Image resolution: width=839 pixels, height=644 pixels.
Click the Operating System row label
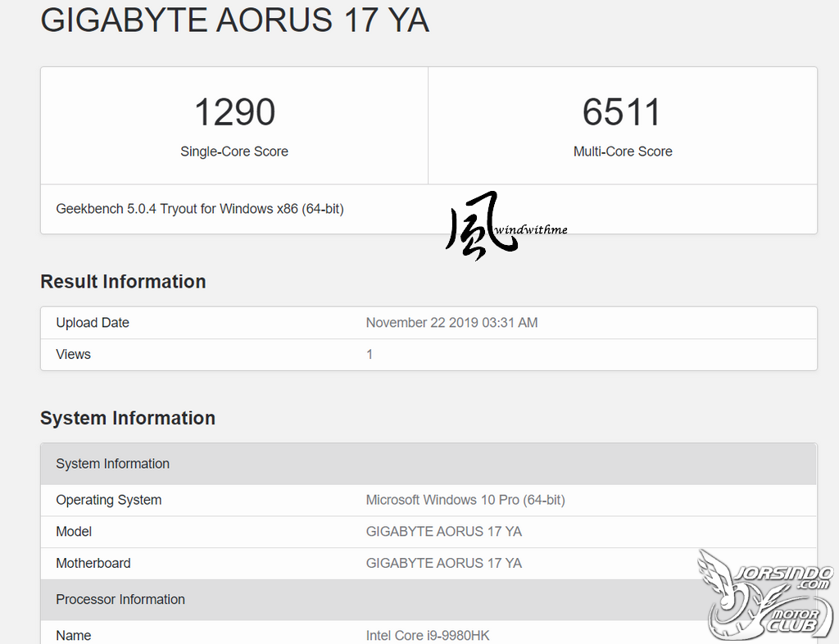109,500
